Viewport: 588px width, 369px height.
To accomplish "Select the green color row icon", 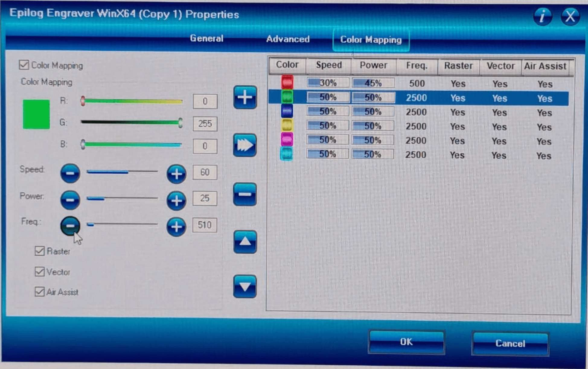I will coord(287,97).
